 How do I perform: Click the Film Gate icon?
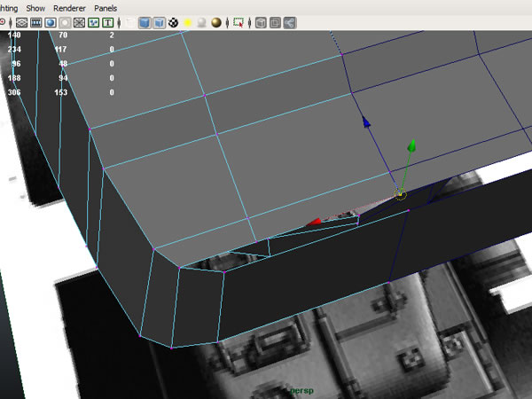click(x=36, y=21)
